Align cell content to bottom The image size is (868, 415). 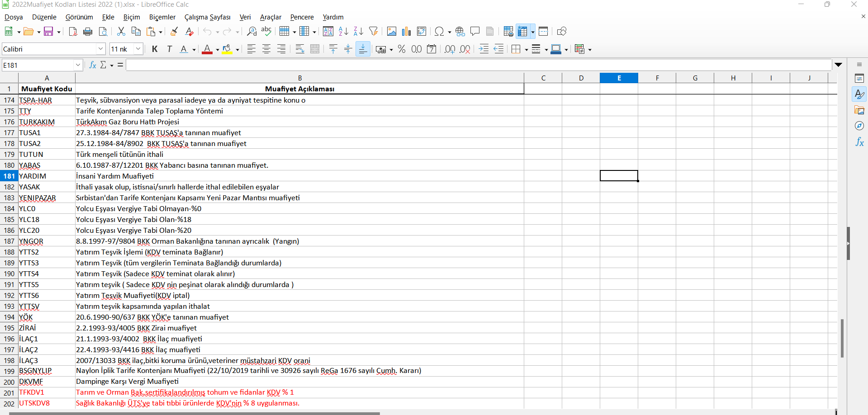tap(363, 49)
